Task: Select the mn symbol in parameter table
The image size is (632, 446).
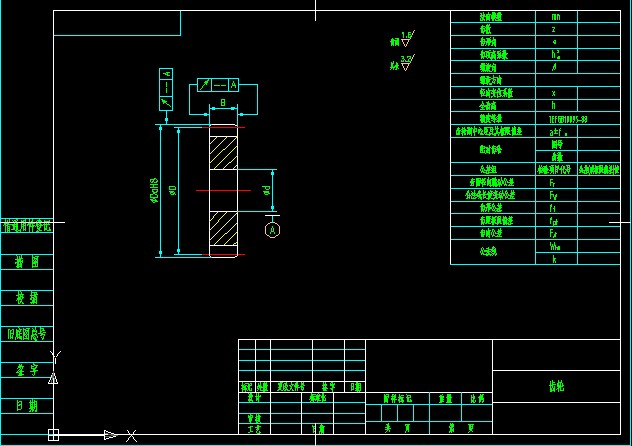Action: 556,17
